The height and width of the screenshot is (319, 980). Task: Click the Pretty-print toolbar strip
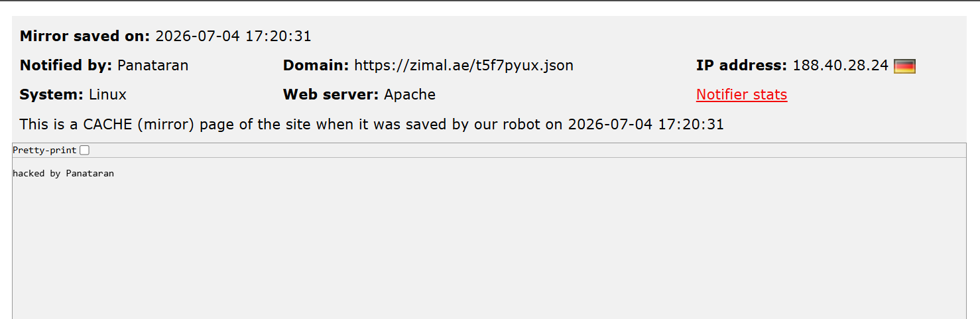[489, 151]
